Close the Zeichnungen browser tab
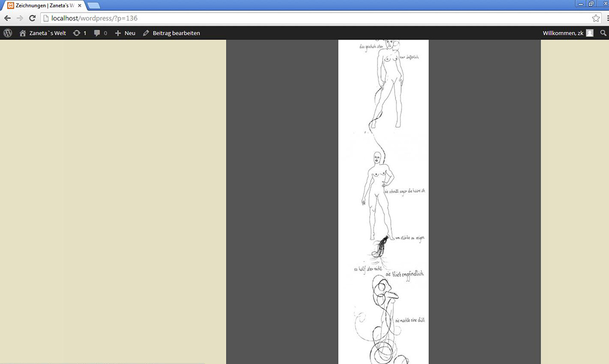The image size is (609, 364). [x=79, y=6]
